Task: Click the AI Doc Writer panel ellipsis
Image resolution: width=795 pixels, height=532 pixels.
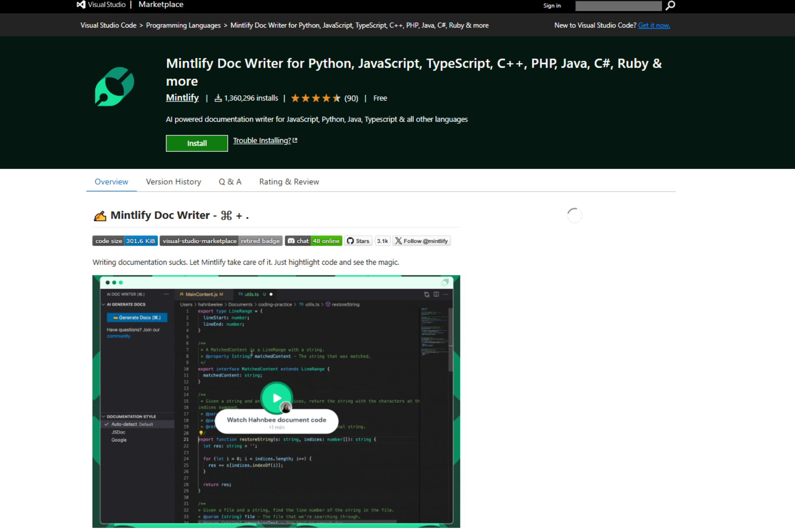Action: [166, 294]
